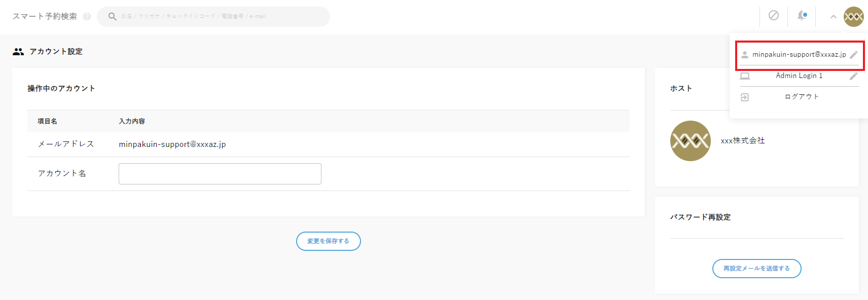Click the search magnifier icon
Screen dimensions: 868x300
point(113,17)
